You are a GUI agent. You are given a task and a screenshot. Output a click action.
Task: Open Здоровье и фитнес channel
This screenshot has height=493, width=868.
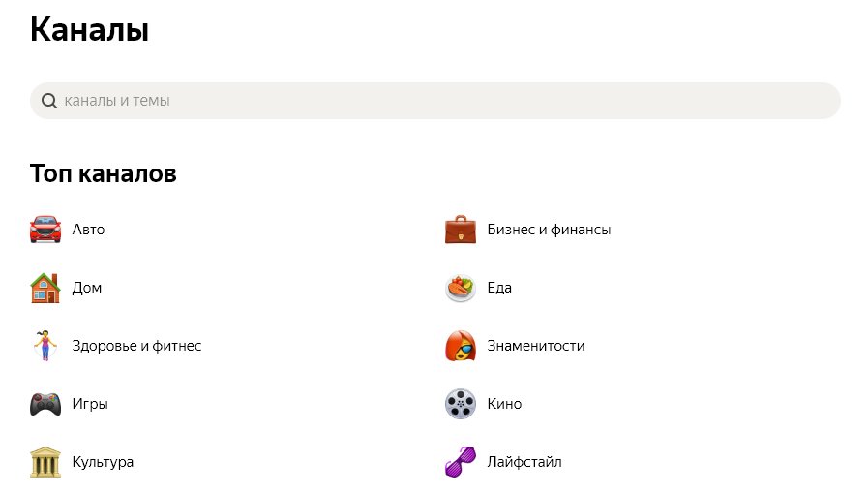point(136,346)
